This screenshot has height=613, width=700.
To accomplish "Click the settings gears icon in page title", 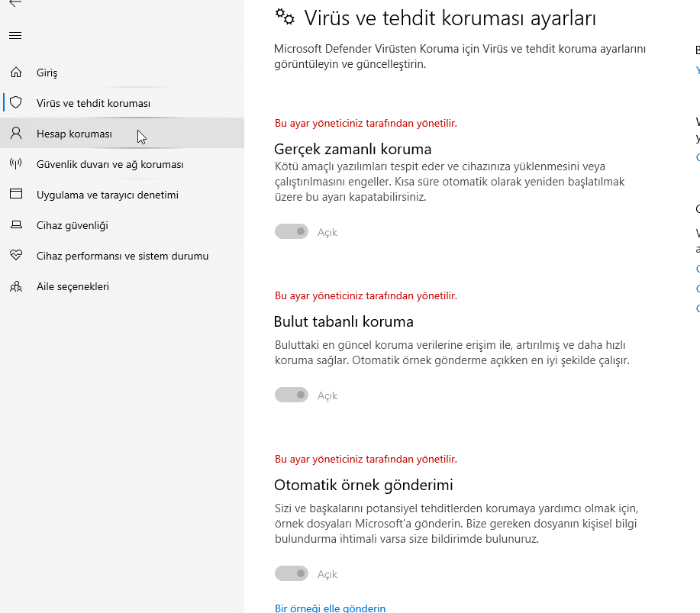I will click(x=285, y=17).
